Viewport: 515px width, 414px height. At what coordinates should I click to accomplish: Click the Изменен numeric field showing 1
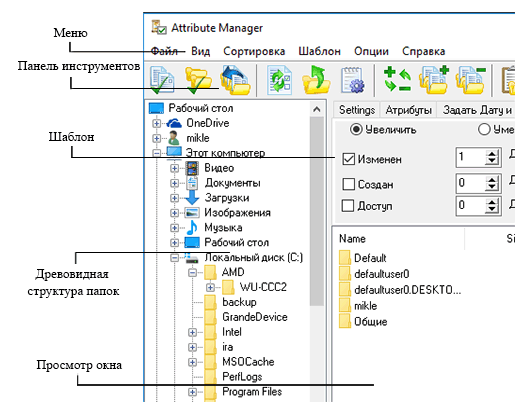pyautogui.click(x=471, y=157)
